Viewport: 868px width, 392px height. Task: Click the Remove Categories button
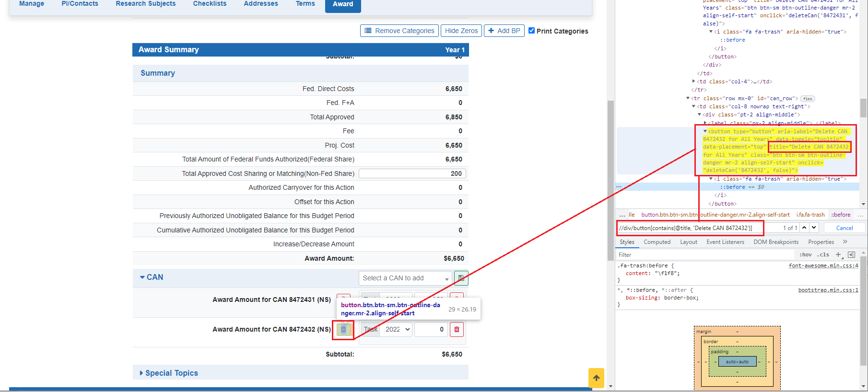(x=399, y=31)
